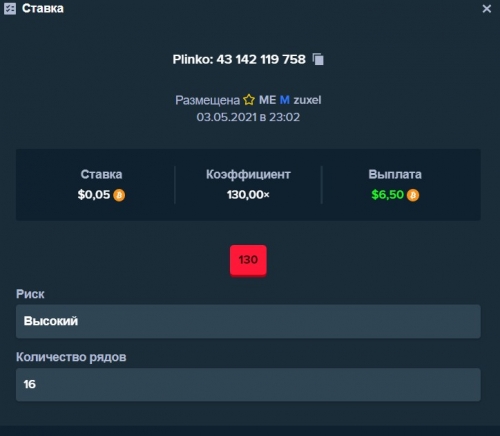Viewport: 500px width, 436px height.
Task: Click the yellow star badge icon
Action: click(x=249, y=100)
